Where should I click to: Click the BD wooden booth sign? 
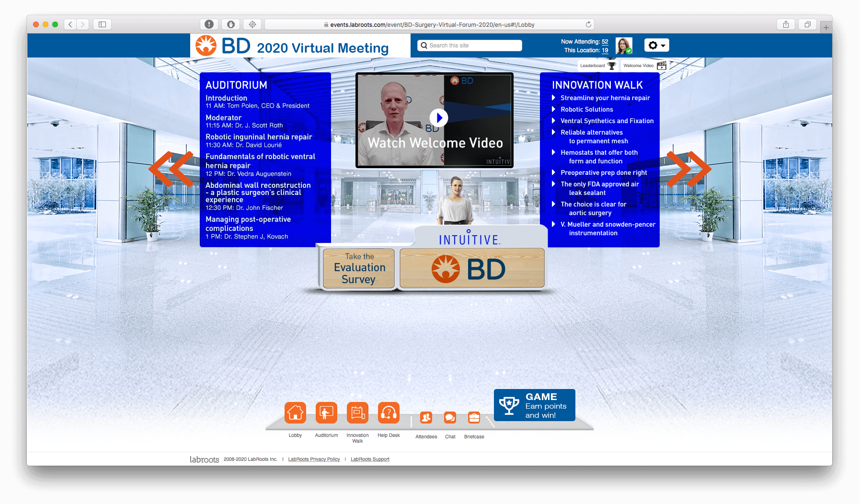(472, 268)
